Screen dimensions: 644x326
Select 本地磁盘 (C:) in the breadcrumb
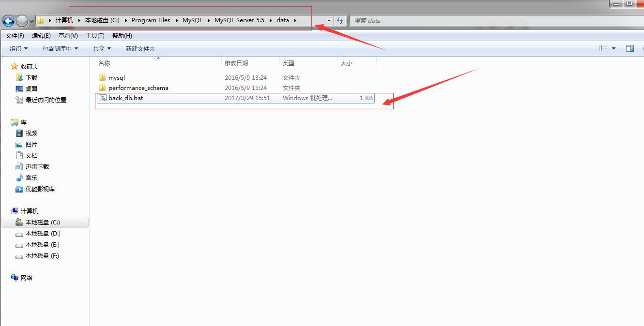(102, 20)
